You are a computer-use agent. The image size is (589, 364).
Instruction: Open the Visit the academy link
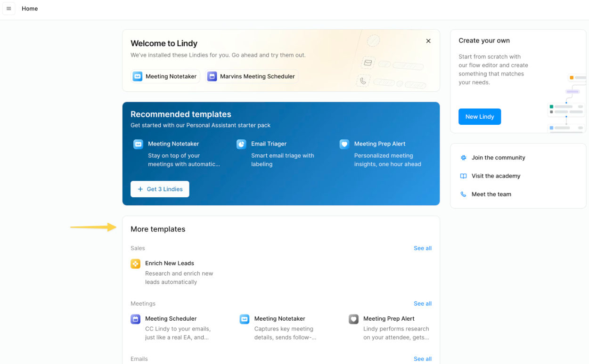496,176
